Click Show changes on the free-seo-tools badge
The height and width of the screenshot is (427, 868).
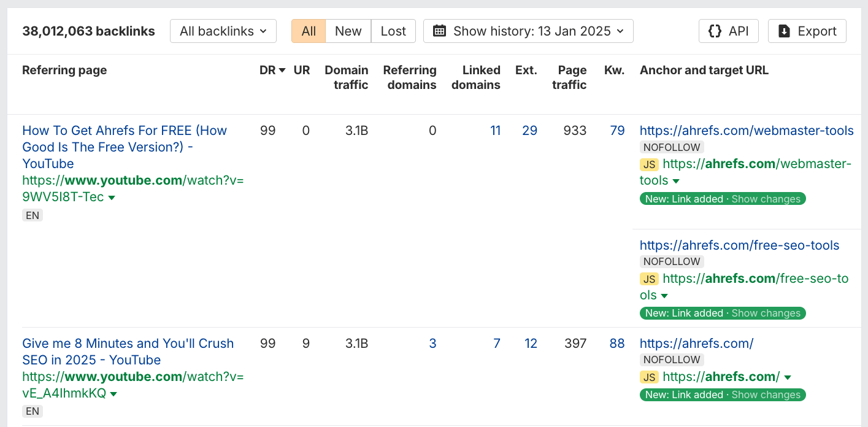click(766, 314)
